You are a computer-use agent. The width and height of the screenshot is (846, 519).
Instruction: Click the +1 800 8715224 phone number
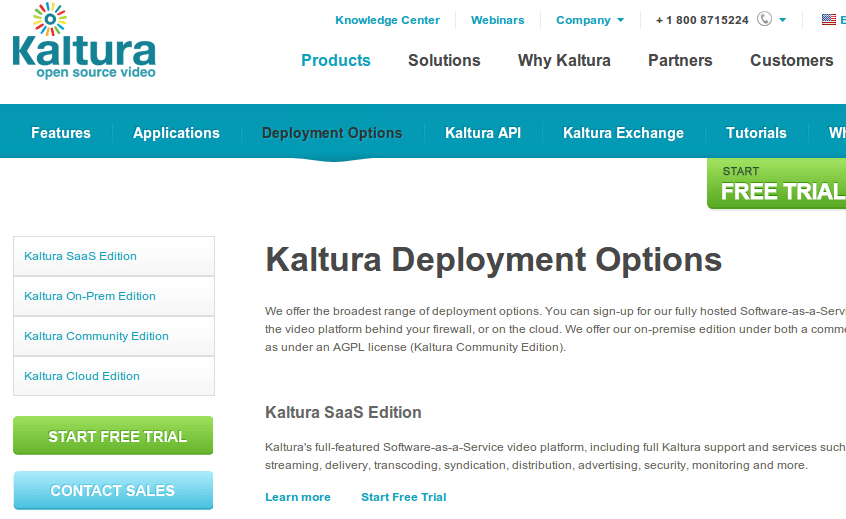click(x=702, y=20)
